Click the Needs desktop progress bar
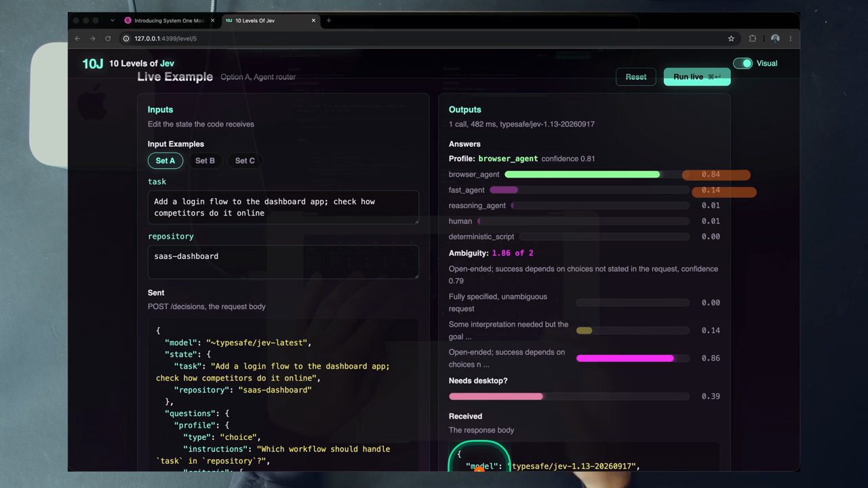The height and width of the screenshot is (488, 868). pos(569,396)
